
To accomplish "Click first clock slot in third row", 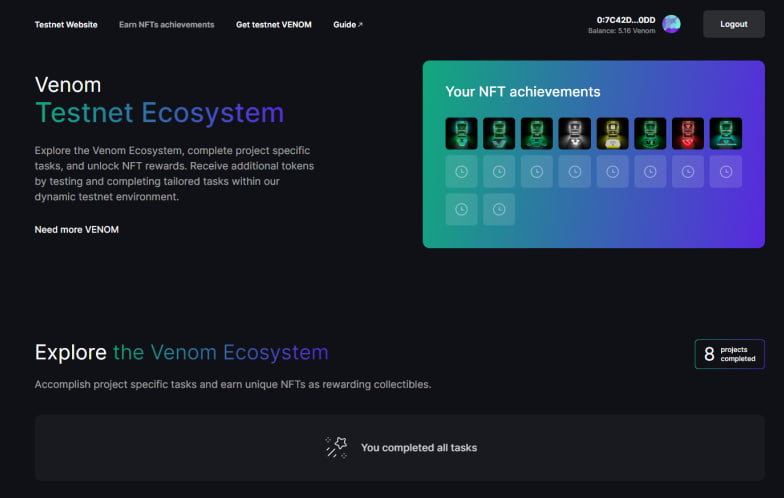I will [x=461, y=209].
